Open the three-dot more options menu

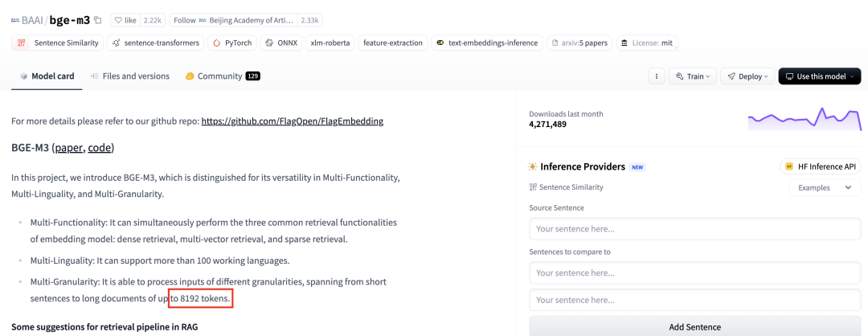coord(657,76)
